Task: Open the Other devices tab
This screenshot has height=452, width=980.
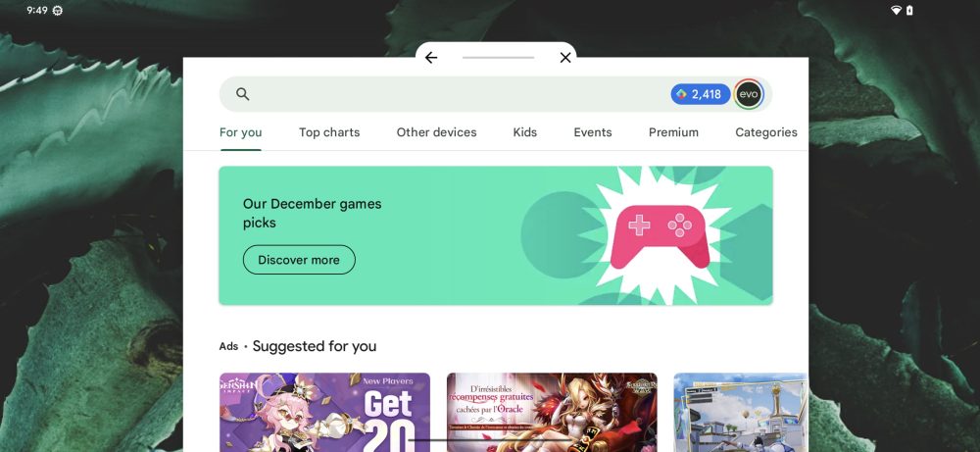Action: pos(436,132)
